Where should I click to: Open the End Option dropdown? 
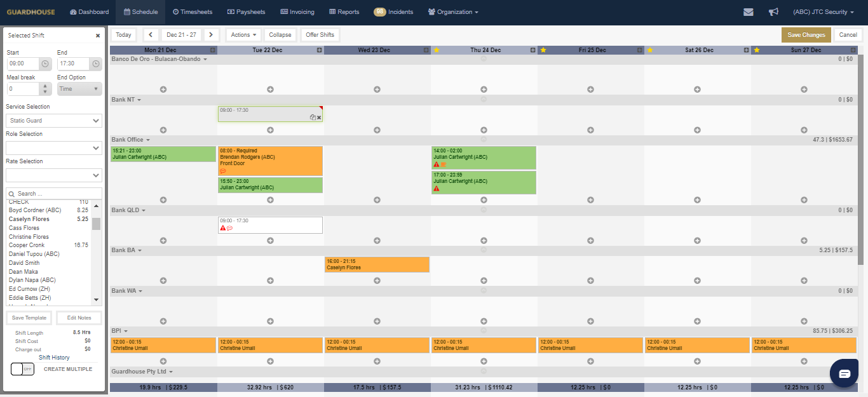coord(79,89)
